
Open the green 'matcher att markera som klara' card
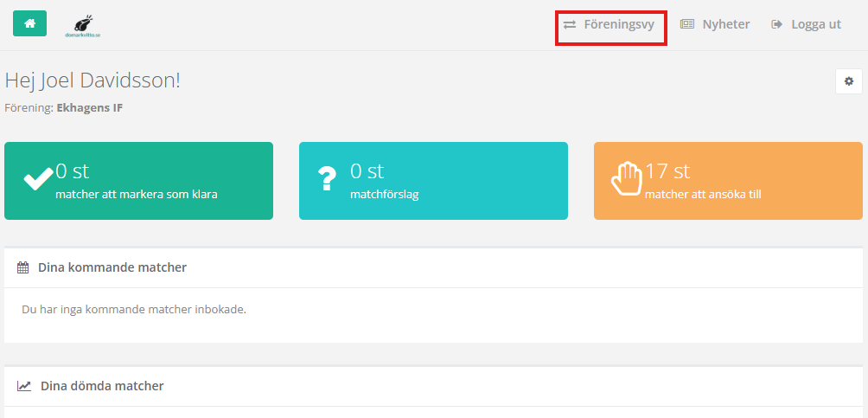139,181
